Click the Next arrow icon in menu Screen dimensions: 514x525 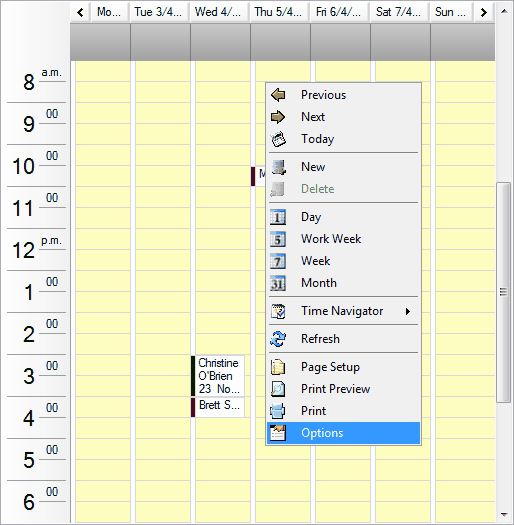(x=278, y=117)
